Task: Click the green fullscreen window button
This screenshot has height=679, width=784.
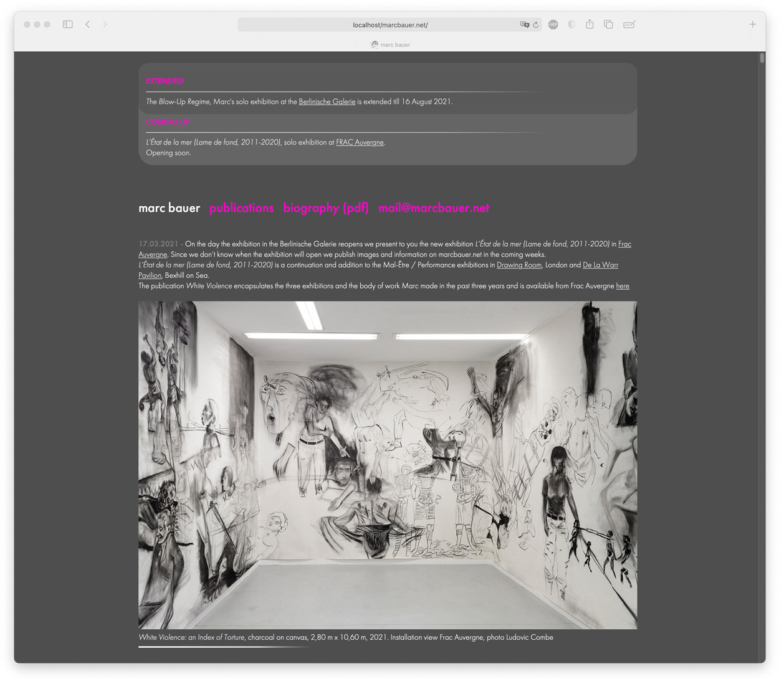Action: click(x=47, y=24)
